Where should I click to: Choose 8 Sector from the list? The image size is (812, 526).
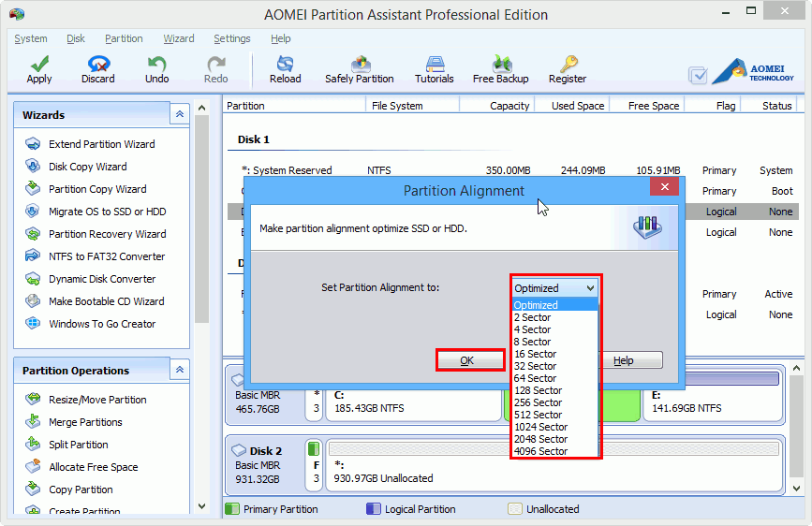click(554, 342)
